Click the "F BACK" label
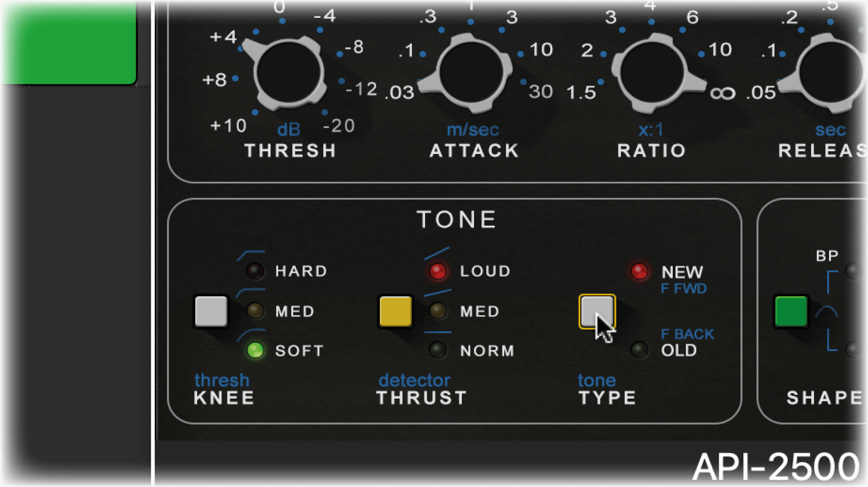This screenshot has height=487, width=868. [688, 334]
